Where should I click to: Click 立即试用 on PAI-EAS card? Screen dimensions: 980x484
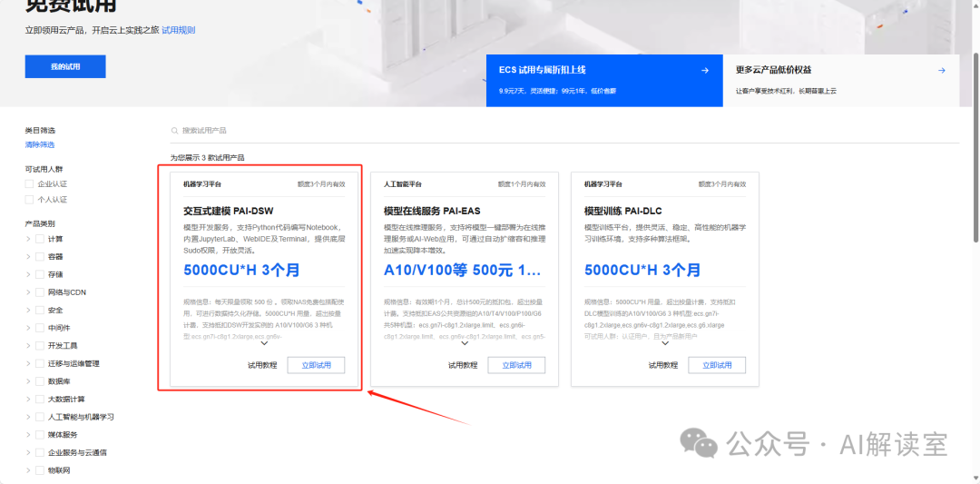coord(516,365)
